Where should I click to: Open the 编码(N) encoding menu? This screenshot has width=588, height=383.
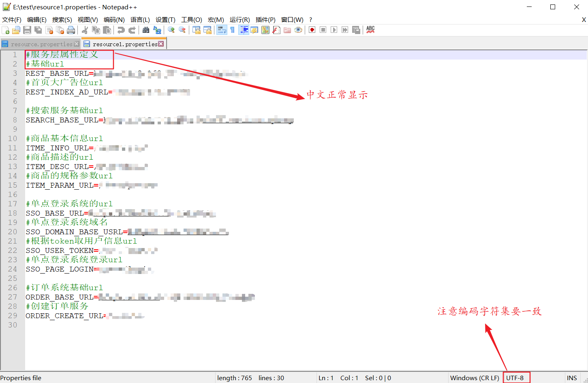tap(114, 19)
